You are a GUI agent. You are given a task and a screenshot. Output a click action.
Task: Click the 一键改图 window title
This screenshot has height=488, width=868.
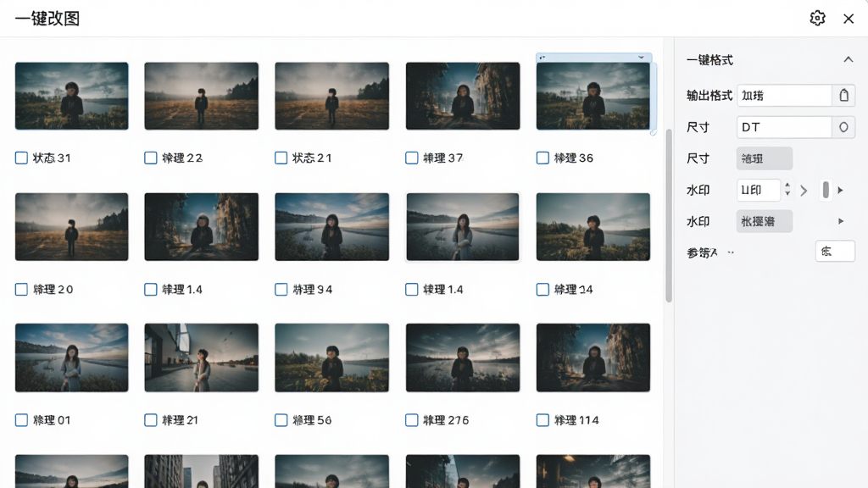[47, 19]
